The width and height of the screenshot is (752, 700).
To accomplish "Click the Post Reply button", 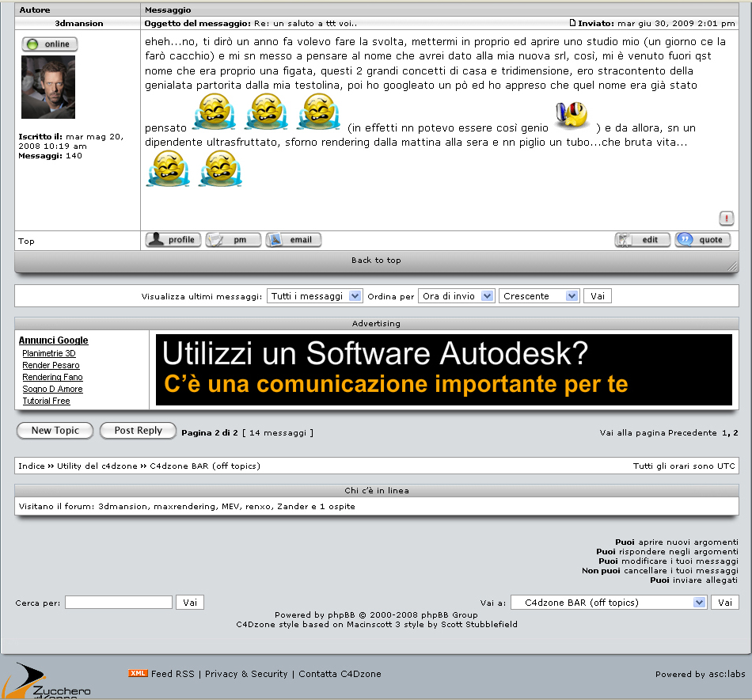I will point(138,430).
